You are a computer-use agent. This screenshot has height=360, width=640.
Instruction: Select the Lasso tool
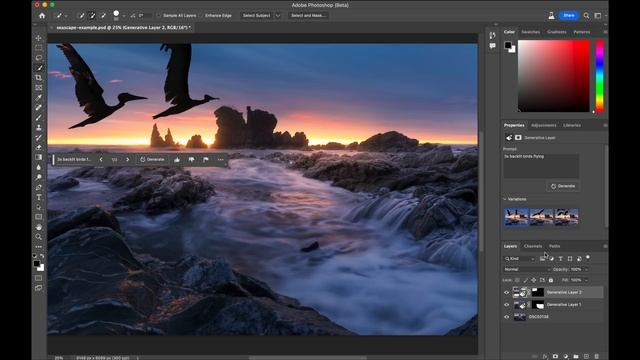pos(39,58)
